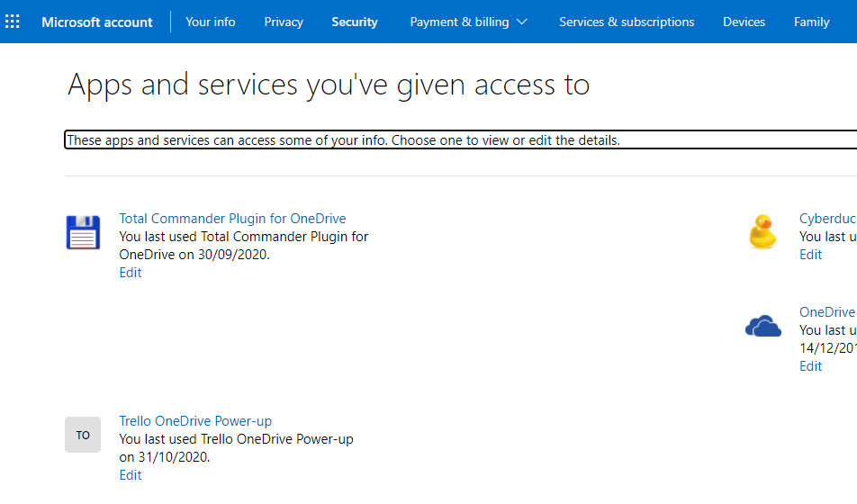This screenshot has height=504, width=857.
Task: Edit Cyberduck app access
Action: [x=810, y=255]
